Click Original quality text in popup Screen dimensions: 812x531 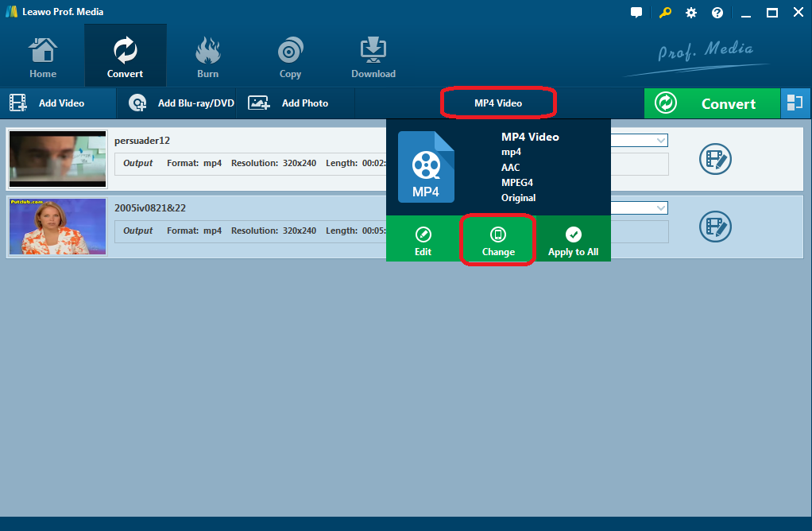pyautogui.click(x=518, y=198)
